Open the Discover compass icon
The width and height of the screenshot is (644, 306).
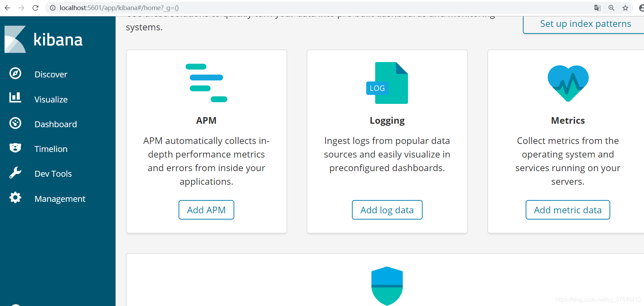coord(15,74)
